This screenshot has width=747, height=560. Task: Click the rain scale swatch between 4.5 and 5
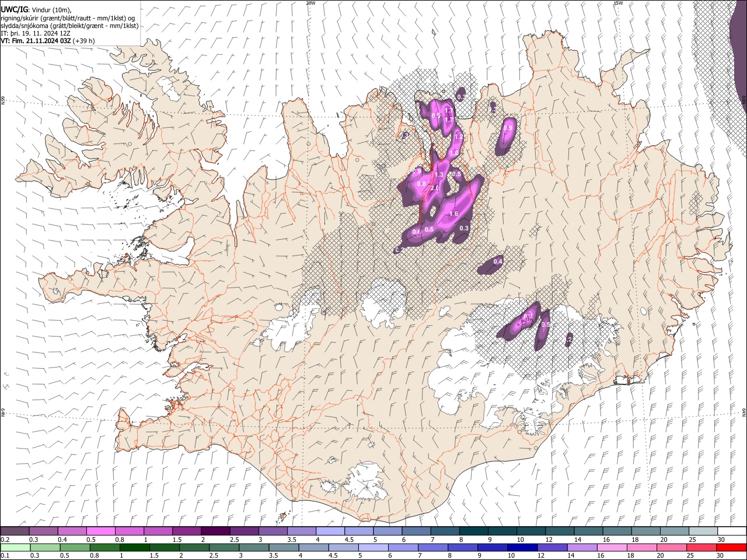coord(343,547)
